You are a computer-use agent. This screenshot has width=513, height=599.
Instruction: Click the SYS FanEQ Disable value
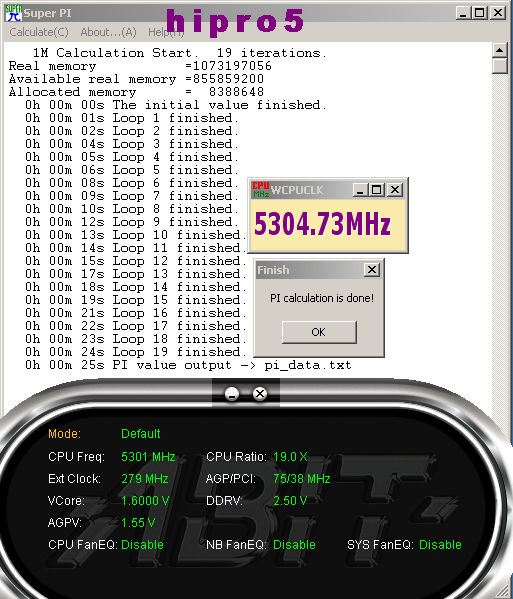click(440, 545)
